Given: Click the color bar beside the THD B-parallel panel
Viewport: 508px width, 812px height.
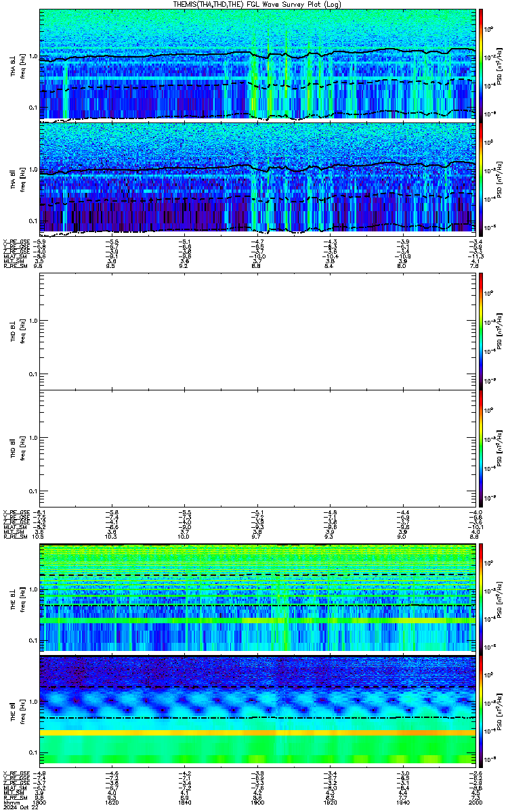Looking at the screenshot, I should click(481, 448).
